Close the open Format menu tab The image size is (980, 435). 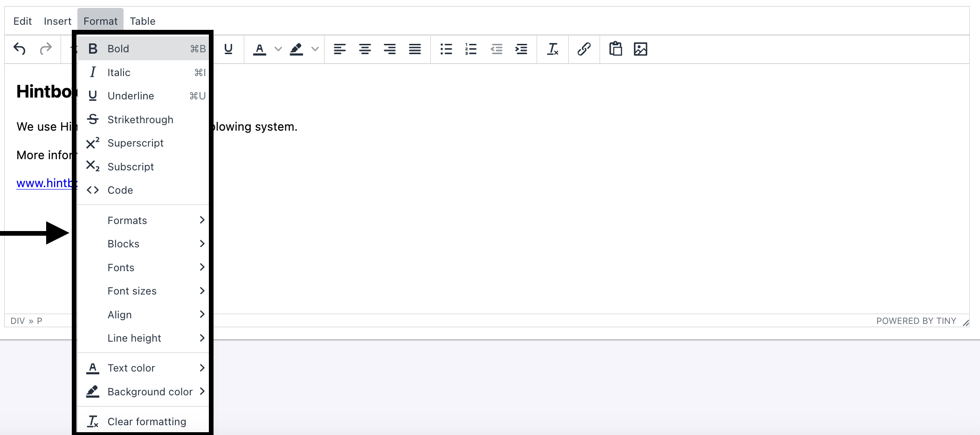coord(100,21)
